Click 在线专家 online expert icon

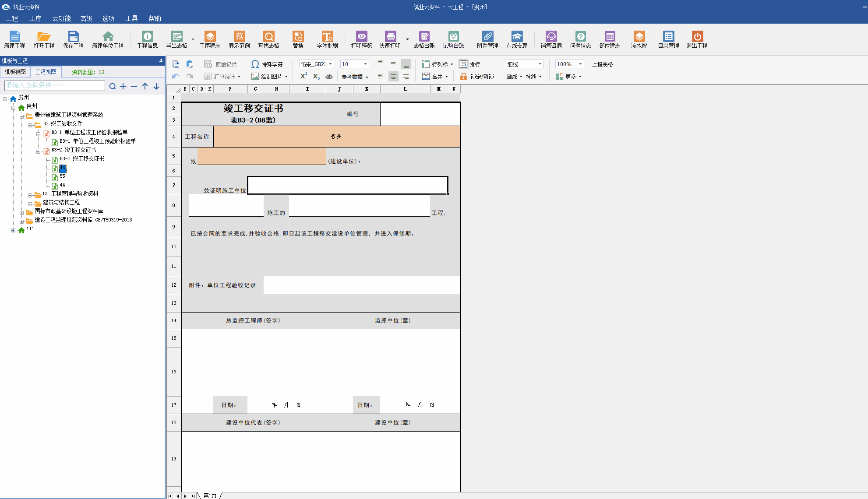517,39
